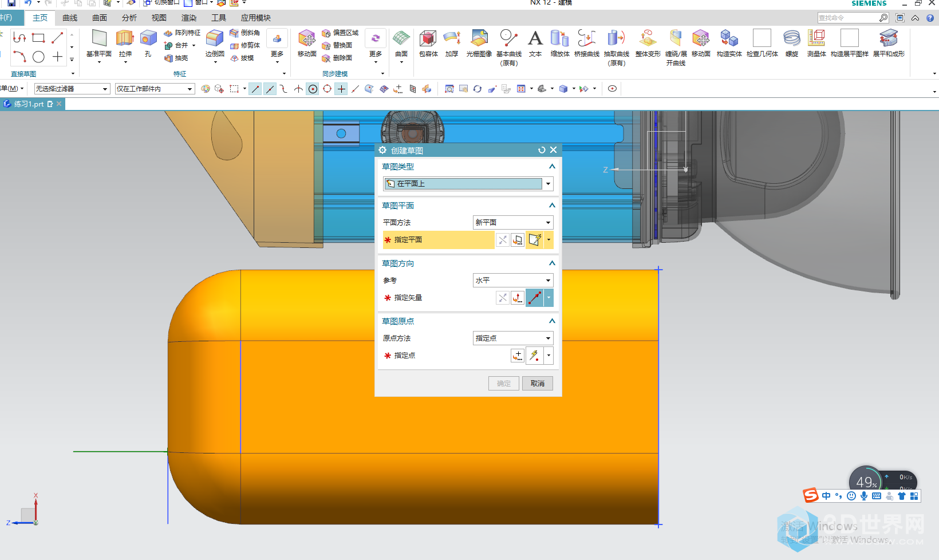Choose the 抽壳 shell tool
Image resolution: width=939 pixels, height=560 pixels.
(176, 58)
